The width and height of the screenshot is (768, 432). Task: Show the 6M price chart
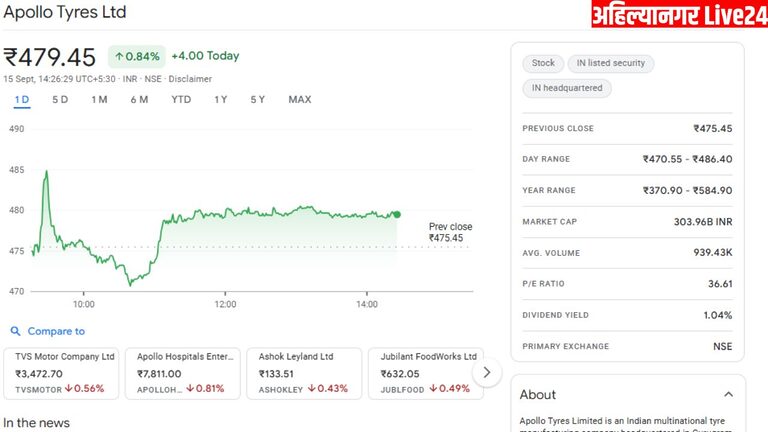[x=139, y=99]
